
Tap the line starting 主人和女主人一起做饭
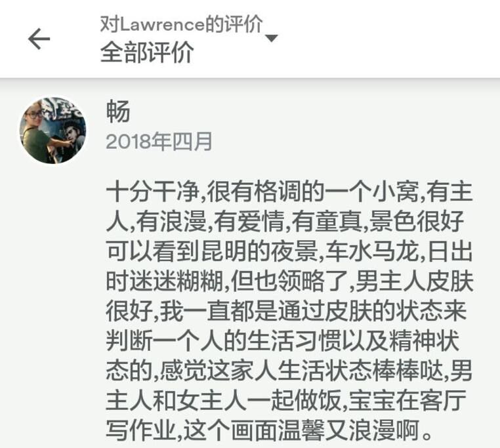click(x=286, y=401)
